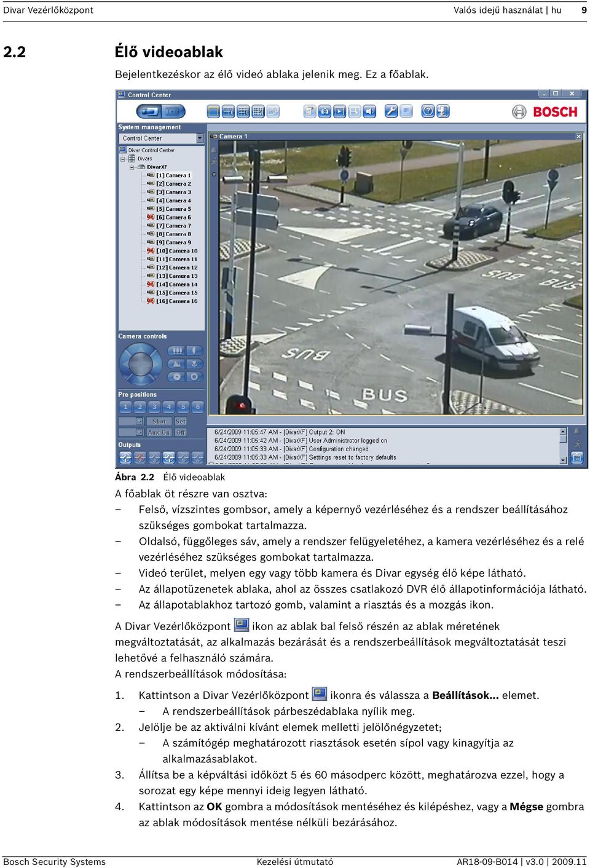Open the Control Center dropdown arrow

pyautogui.click(x=200, y=138)
